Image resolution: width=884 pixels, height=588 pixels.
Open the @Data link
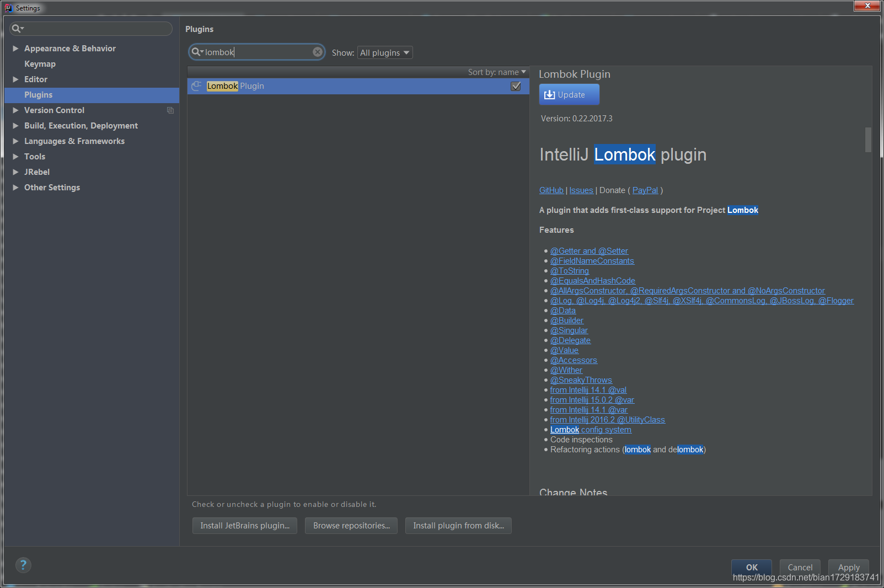pyautogui.click(x=563, y=311)
